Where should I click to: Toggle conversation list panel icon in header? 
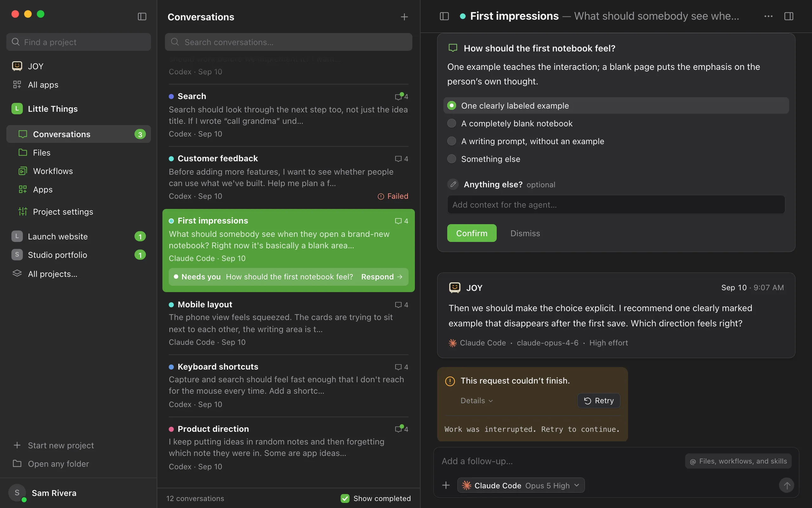pos(444,16)
